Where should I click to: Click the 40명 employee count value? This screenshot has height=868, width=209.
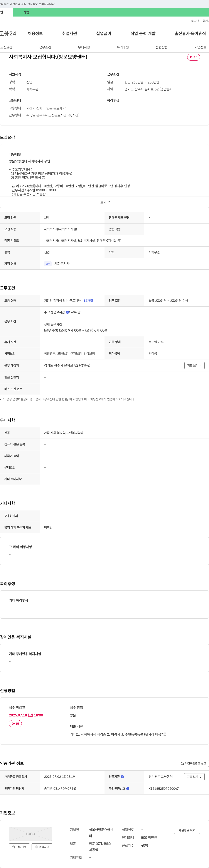pyautogui.click(x=145, y=845)
